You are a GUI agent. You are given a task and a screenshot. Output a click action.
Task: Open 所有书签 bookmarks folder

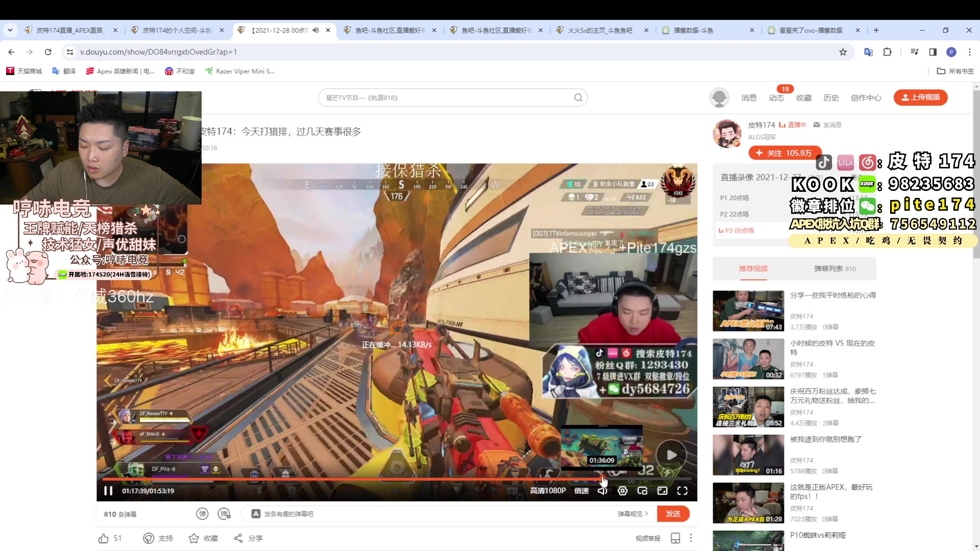click(955, 71)
